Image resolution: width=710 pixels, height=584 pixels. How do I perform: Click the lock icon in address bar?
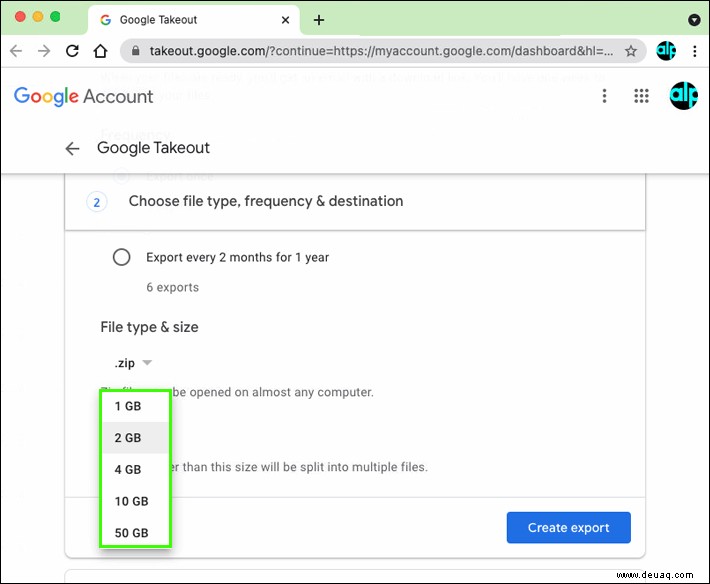click(135, 51)
